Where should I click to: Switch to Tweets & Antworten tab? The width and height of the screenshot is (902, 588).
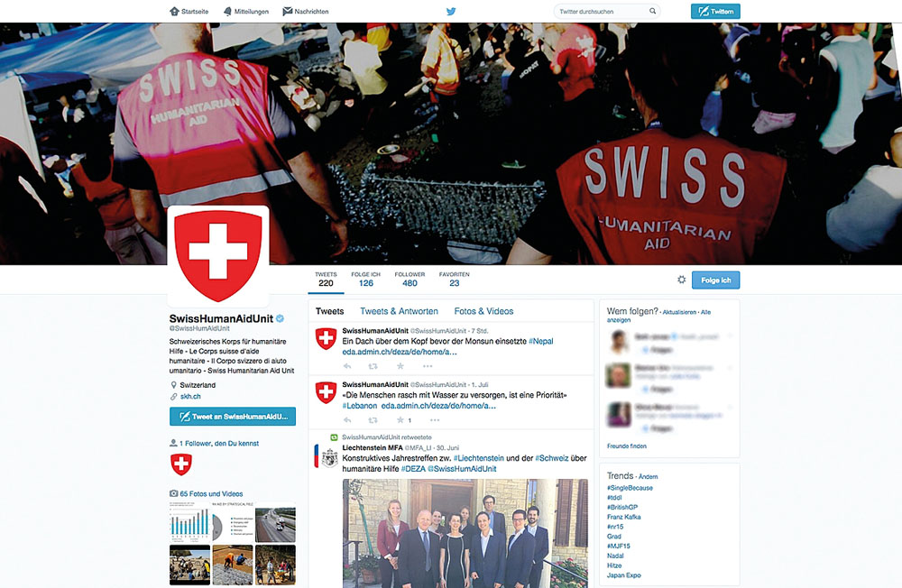click(x=400, y=311)
